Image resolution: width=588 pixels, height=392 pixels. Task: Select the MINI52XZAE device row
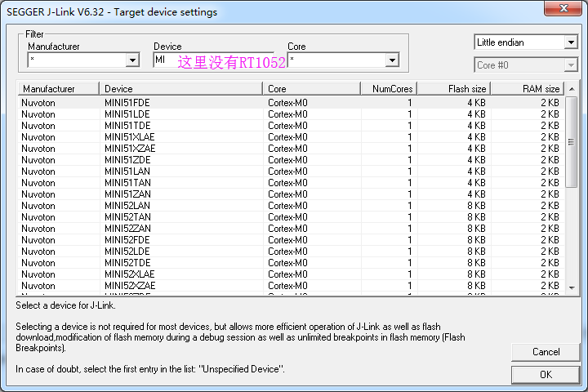291,286
